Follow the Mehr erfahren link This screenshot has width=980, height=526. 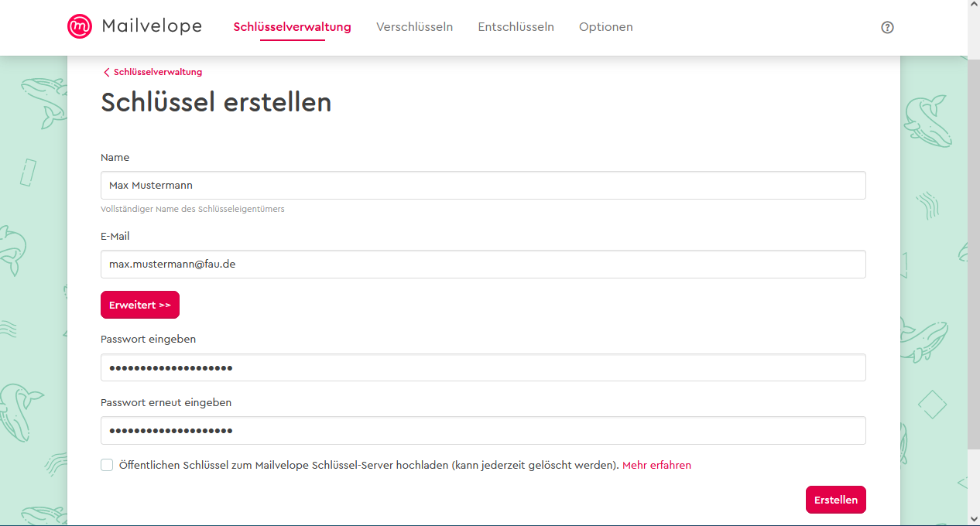(x=656, y=465)
